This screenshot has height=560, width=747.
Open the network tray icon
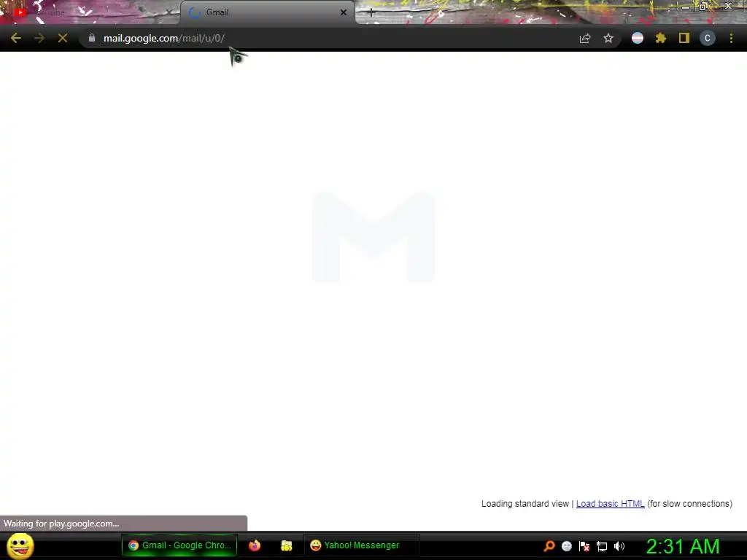[x=602, y=547]
